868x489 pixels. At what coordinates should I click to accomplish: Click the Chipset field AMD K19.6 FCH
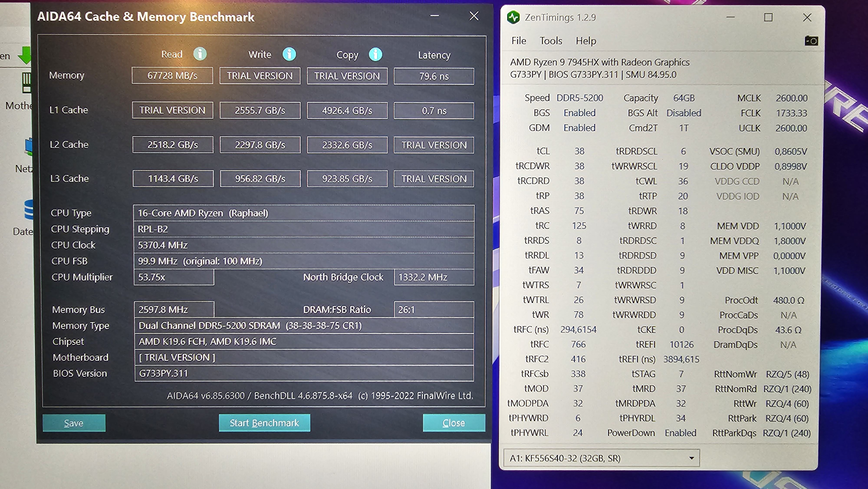point(304,341)
